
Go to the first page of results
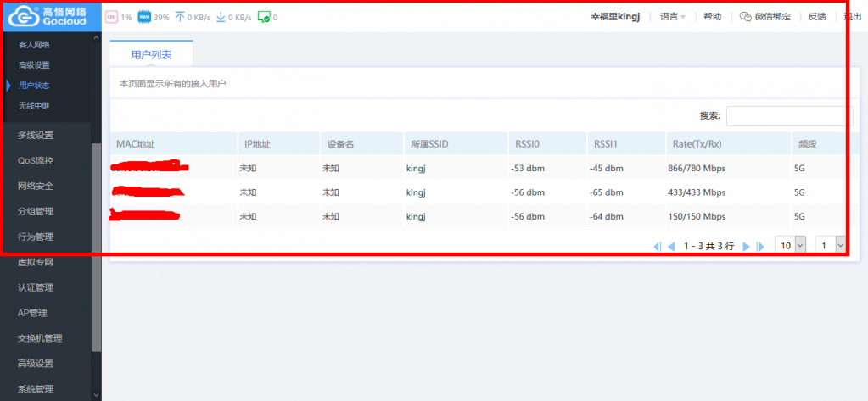[x=657, y=246]
